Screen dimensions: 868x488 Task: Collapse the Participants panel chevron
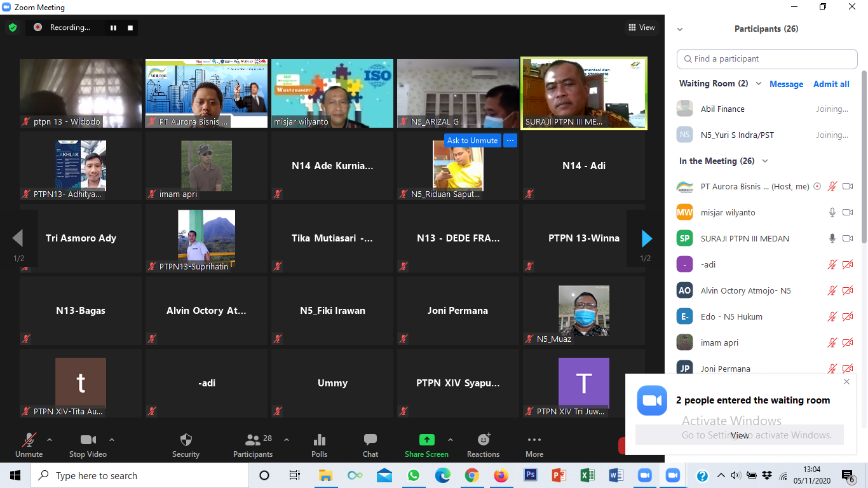pyautogui.click(x=680, y=29)
